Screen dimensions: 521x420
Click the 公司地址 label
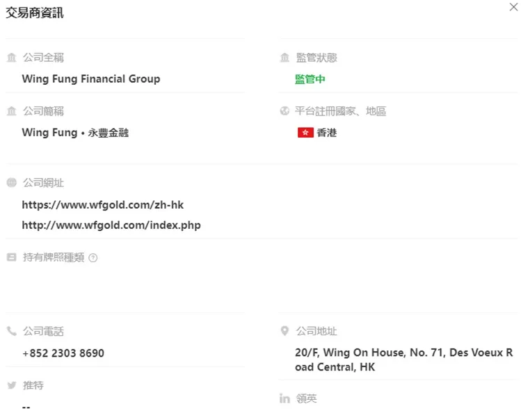click(316, 331)
